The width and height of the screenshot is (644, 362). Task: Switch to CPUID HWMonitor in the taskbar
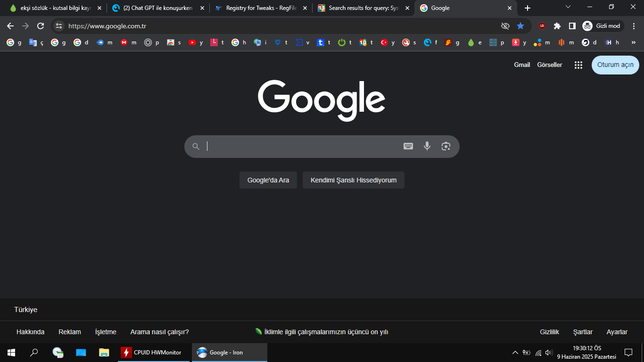154,352
